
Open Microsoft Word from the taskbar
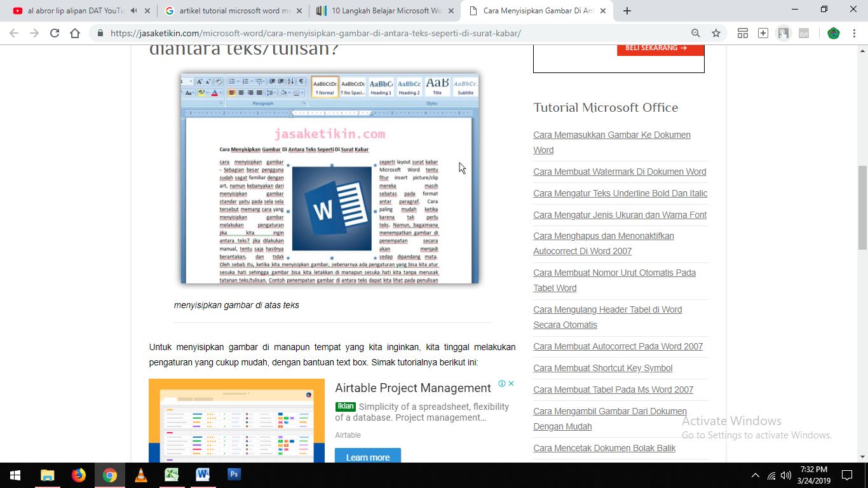[203, 475]
